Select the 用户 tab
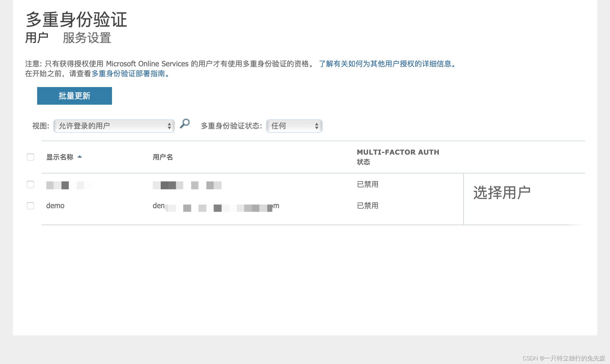Screen dimensions: 610x364 tap(37, 38)
